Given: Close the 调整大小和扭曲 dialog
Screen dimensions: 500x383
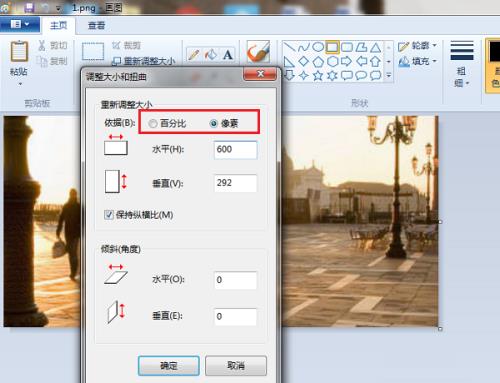Looking at the screenshot, I should [x=260, y=74].
